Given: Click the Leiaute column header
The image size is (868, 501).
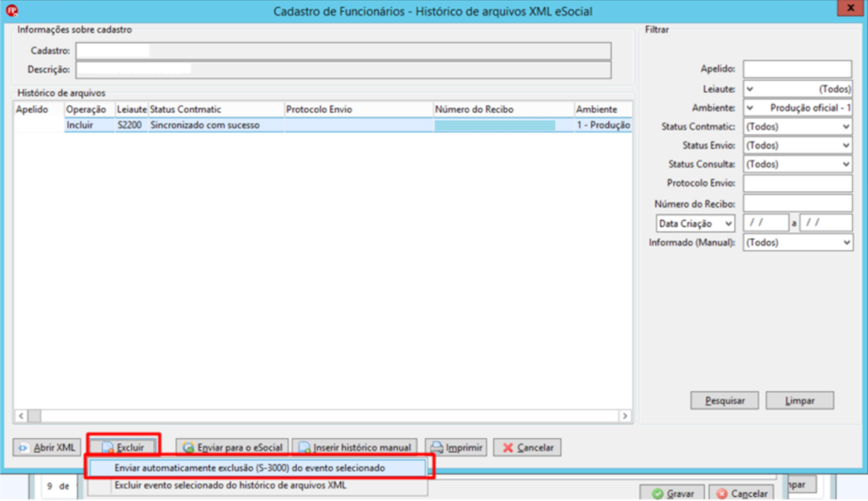Looking at the screenshot, I should [x=132, y=109].
